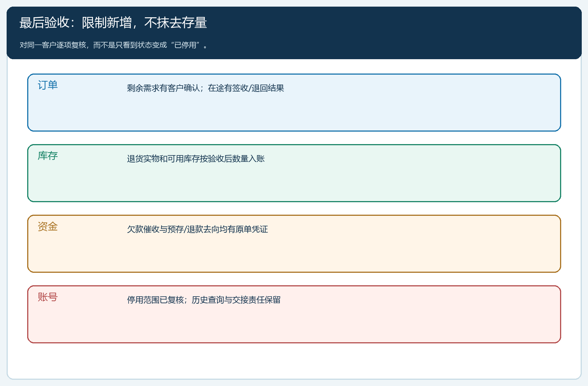
Task: Click the subtitle 对同一客户逐项复核
Action: coord(53,45)
